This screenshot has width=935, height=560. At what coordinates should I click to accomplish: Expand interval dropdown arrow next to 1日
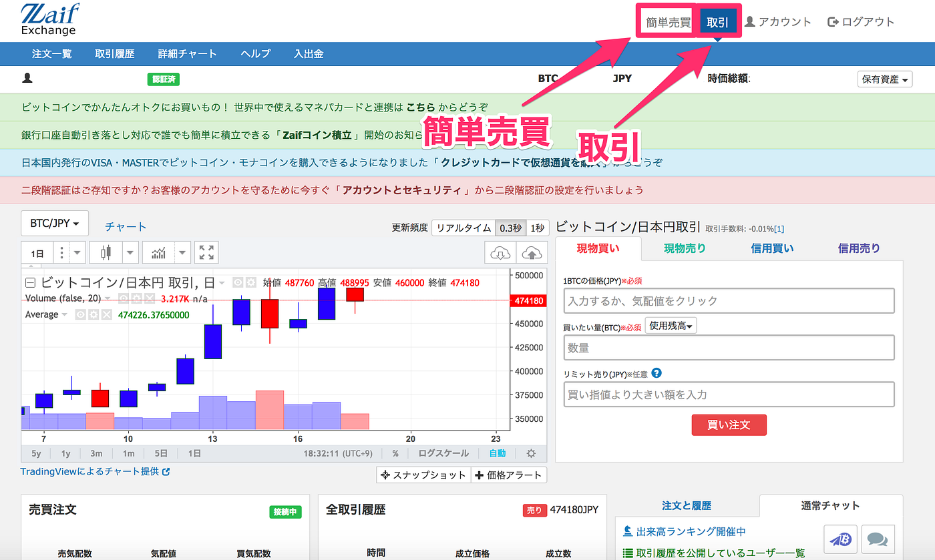tap(78, 253)
